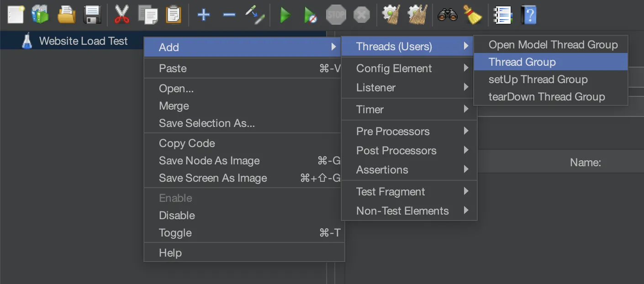The height and width of the screenshot is (284, 644).
Task: Open the Templates icon in toolbar
Action: click(x=40, y=15)
